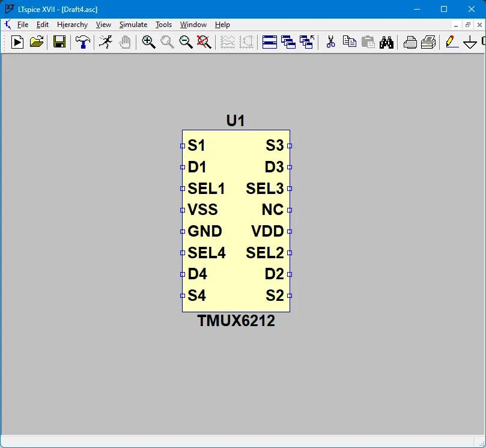
Task: Click the Print Setup icon
Action: (410, 43)
